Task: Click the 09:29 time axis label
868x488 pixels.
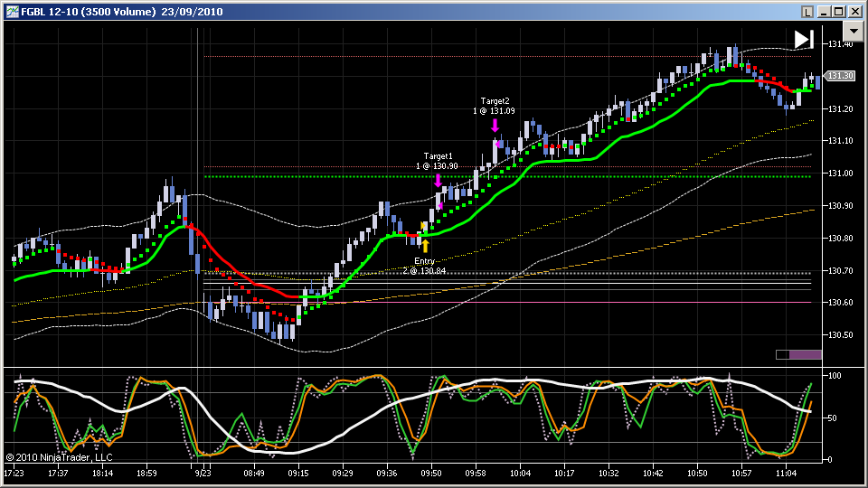Action: [343, 473]
